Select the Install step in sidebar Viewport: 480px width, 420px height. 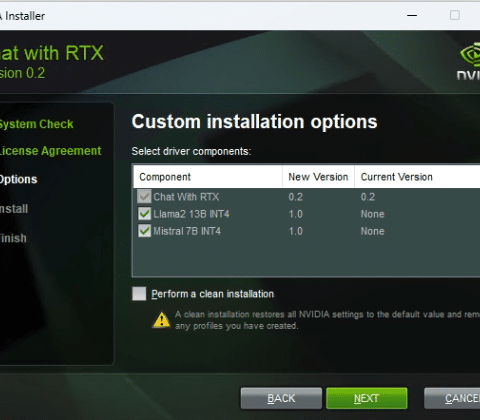tap(14, 209)
